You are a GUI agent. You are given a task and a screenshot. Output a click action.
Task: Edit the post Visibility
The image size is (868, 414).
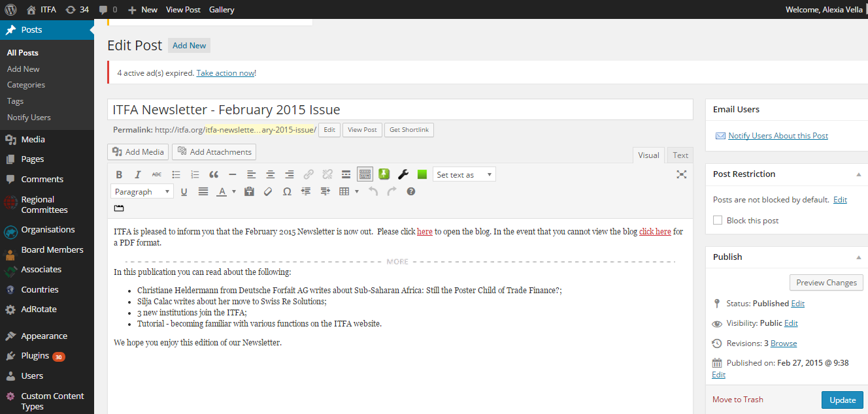click(x=791, y=323)
